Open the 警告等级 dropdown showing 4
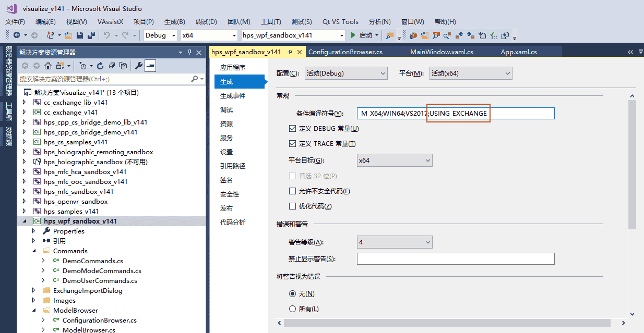 pos(395,242)
